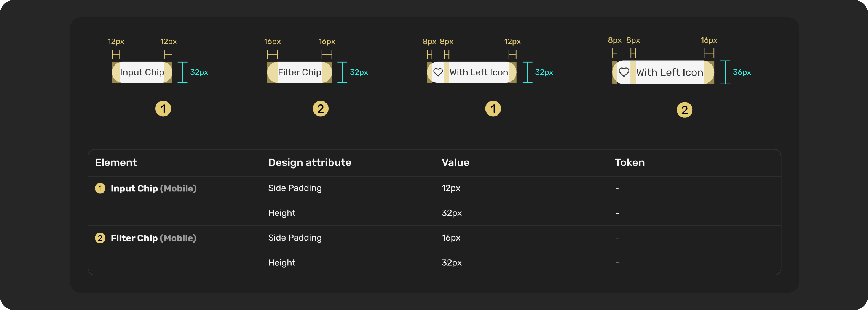Click the table badge beside Filter Chip (Mobile)
This screenshot has height=310, width=868.
click(100, 238)
